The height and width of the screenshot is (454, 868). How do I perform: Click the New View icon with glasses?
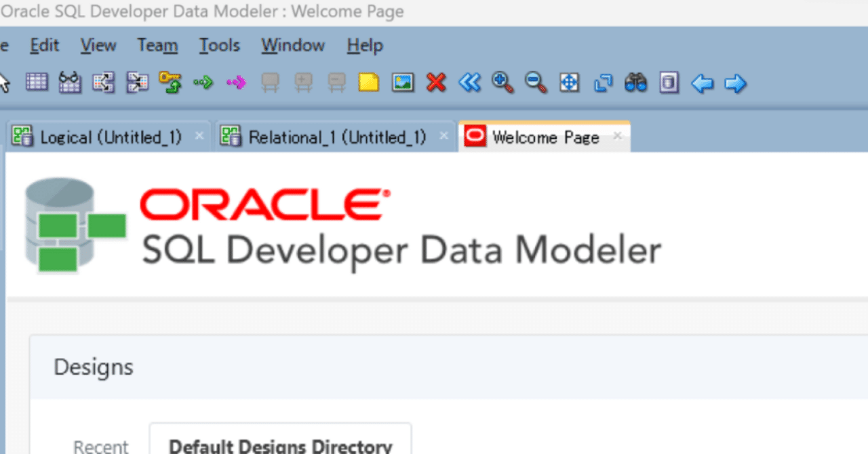pos(70,83)
